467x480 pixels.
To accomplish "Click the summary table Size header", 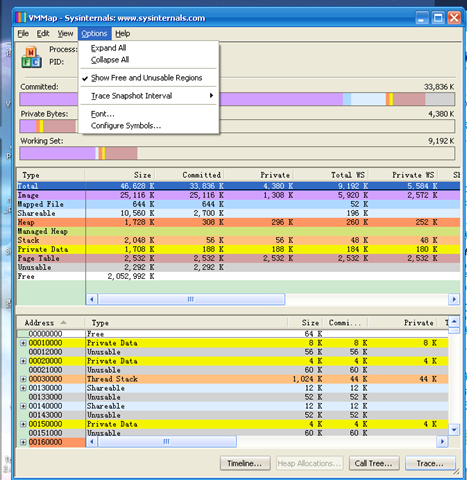I will tap(120, 175).
